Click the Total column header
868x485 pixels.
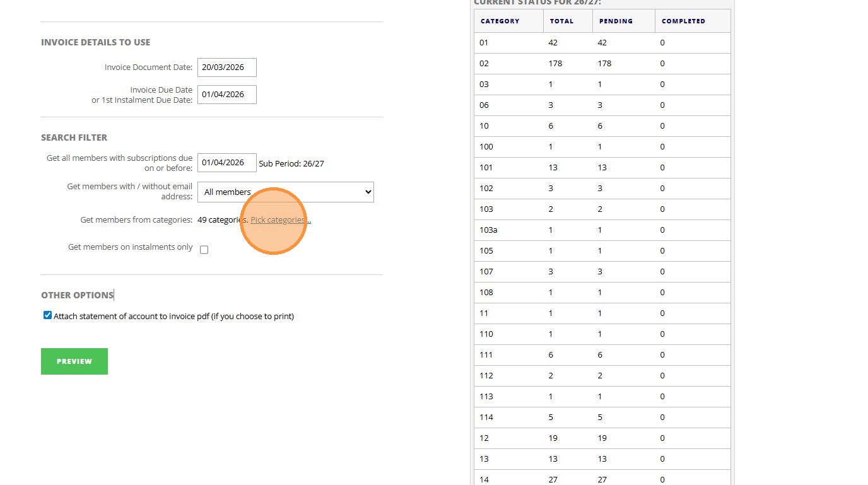click(x=561, y=21)
